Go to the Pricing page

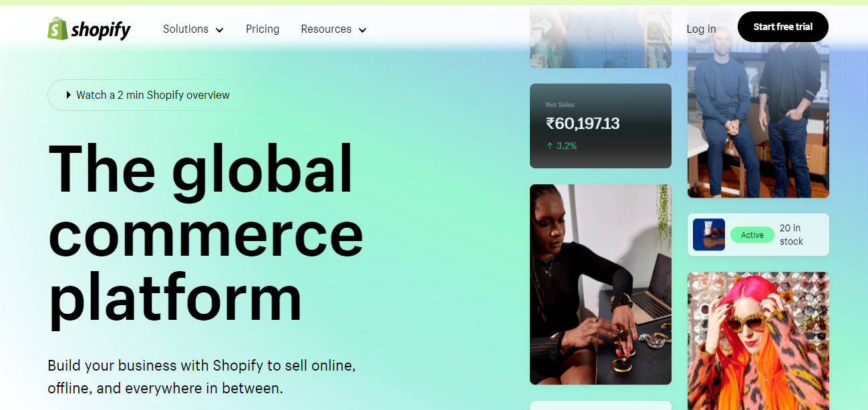pyautogui.click(x=263, y=29)
